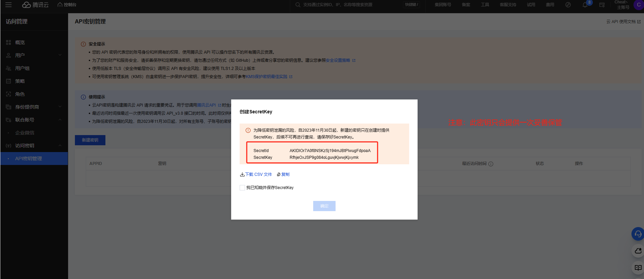Click the warning icon beside 安全提示

[x=83, y=44]
